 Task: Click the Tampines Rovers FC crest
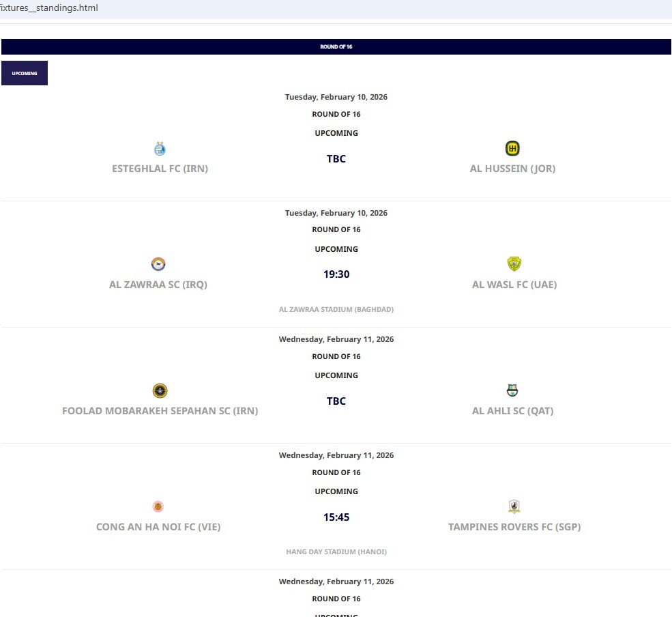(x=514, y=506)
